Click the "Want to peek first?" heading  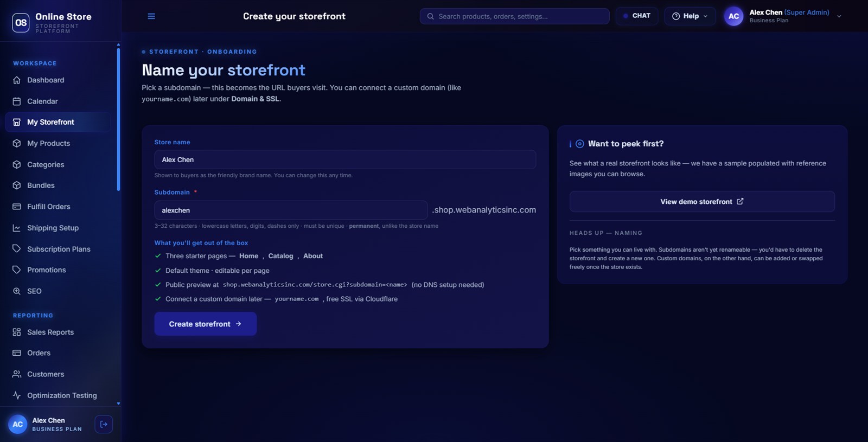click(x=626, y=144)
